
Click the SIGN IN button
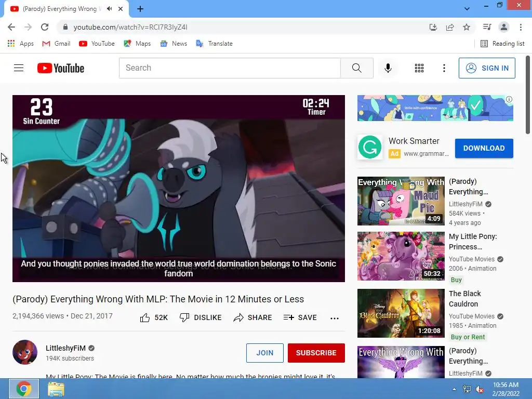click(487, 68)
